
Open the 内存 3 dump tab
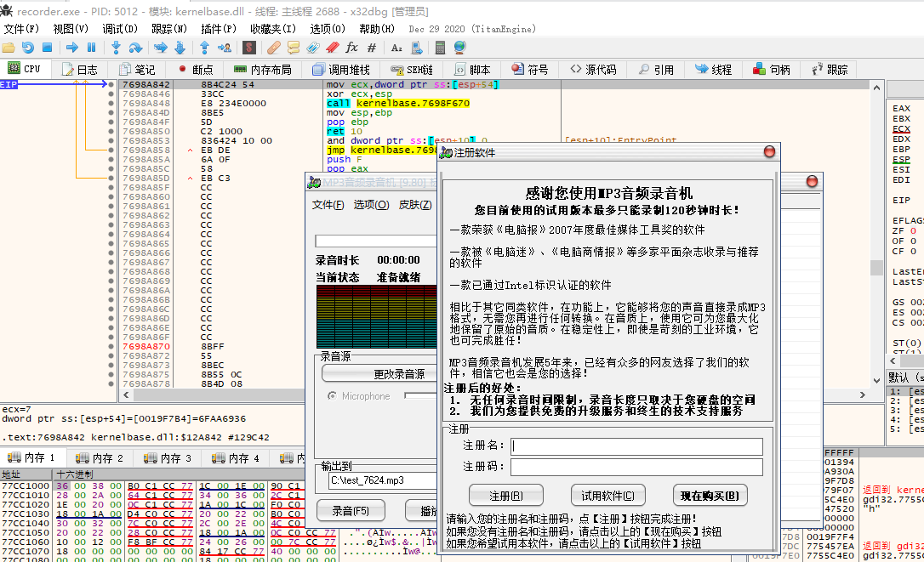point(168,457)
